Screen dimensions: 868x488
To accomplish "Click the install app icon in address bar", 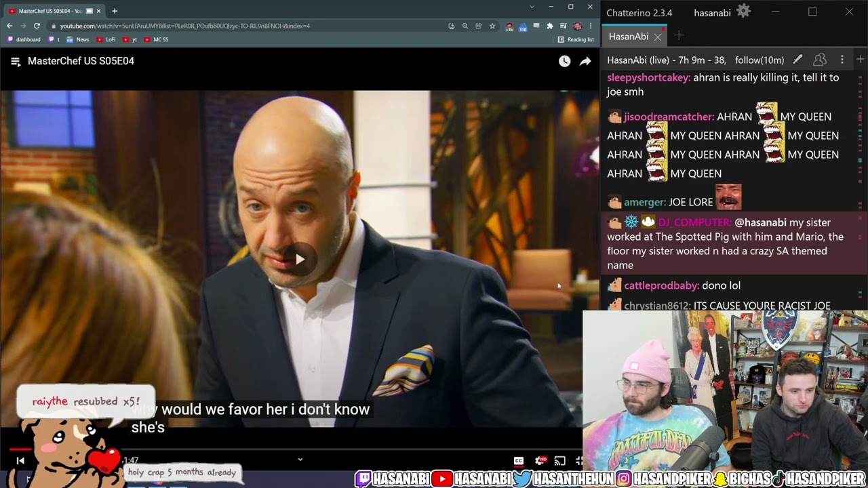I will tap(451, 26).
